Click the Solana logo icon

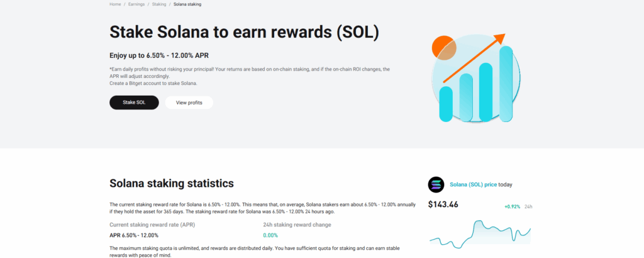[436, 184]
